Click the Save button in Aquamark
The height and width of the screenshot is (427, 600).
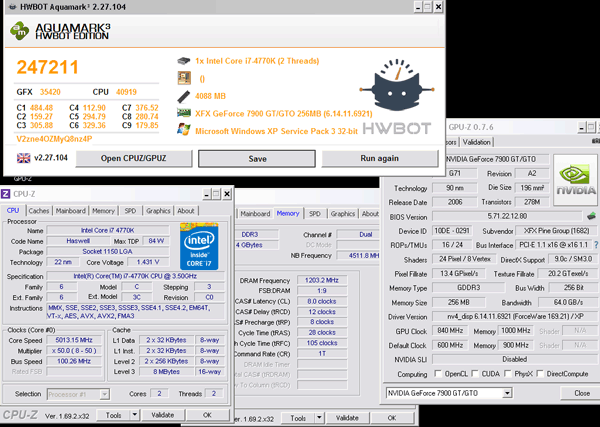point(257,158)
